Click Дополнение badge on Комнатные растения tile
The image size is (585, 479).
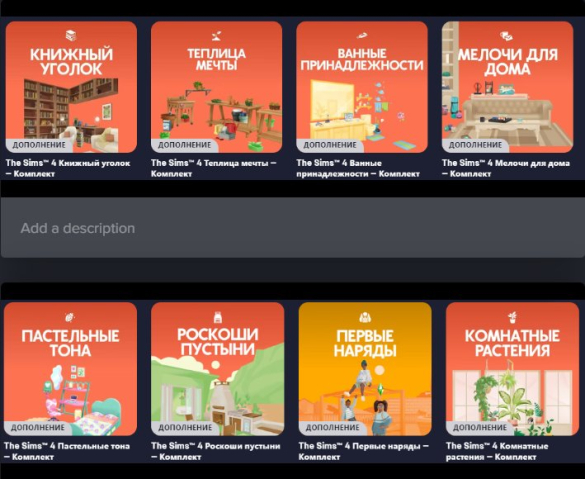coord(480,428)
